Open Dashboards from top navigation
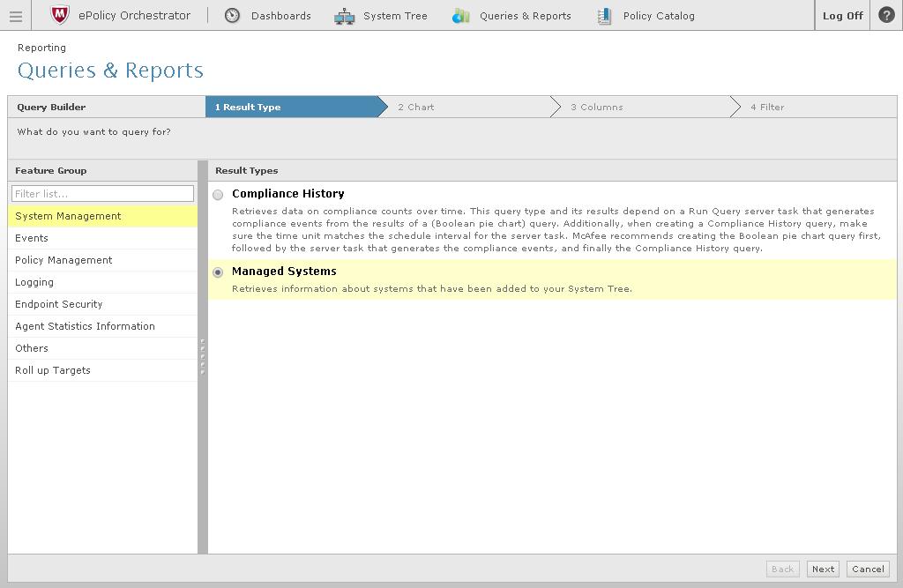 tap(281, 16)
